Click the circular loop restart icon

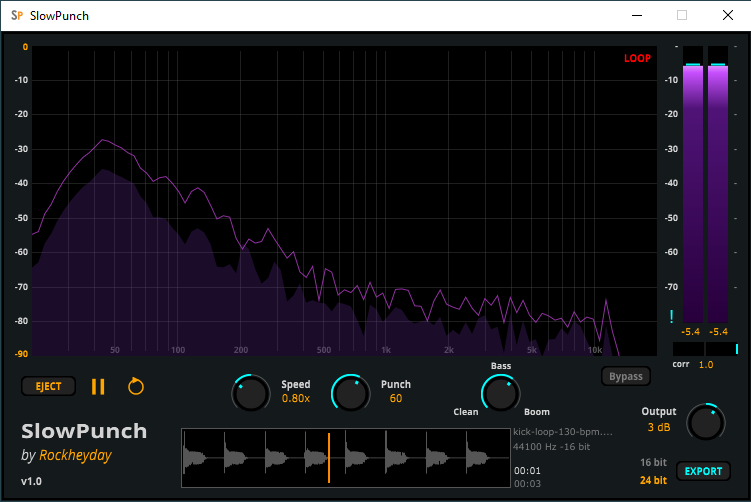pyautogui.click(x=136, y=386)
